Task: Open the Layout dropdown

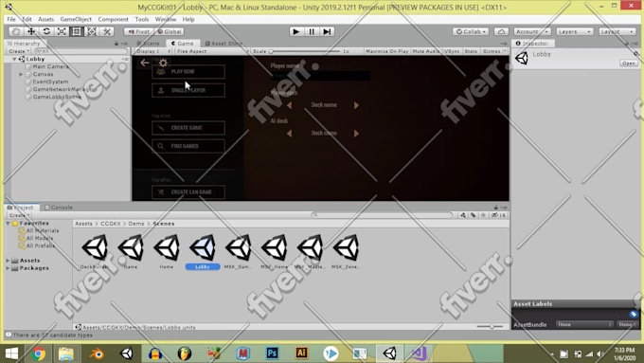Action: 617,31
